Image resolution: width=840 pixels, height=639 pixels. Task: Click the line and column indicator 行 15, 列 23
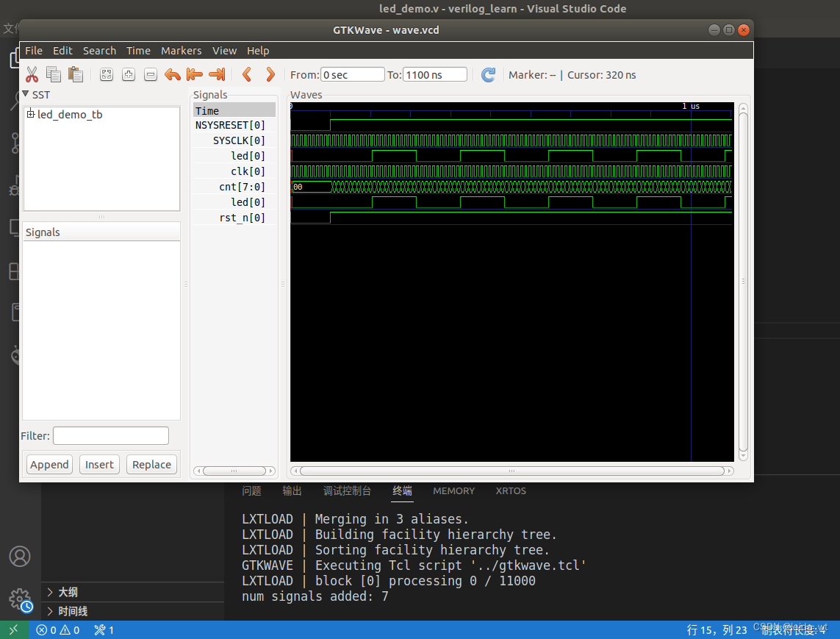717,630
